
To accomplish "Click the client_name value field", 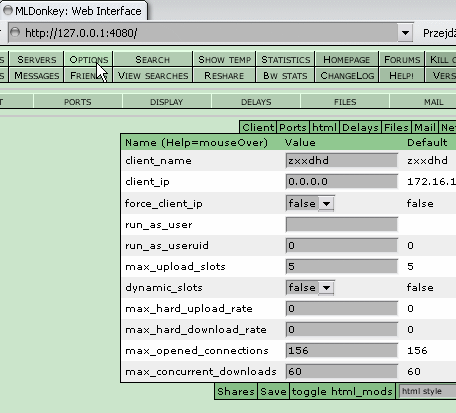I will [x=342, y=160].
